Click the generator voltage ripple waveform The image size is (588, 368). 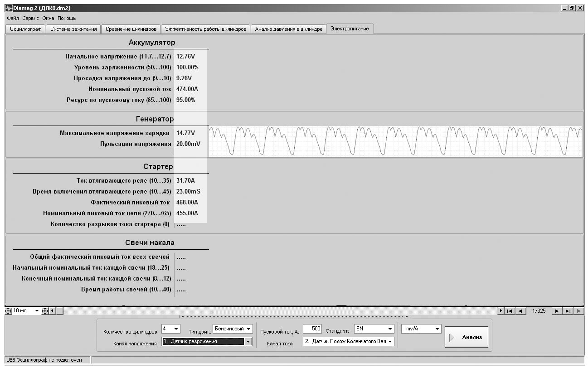pos(395,141)
